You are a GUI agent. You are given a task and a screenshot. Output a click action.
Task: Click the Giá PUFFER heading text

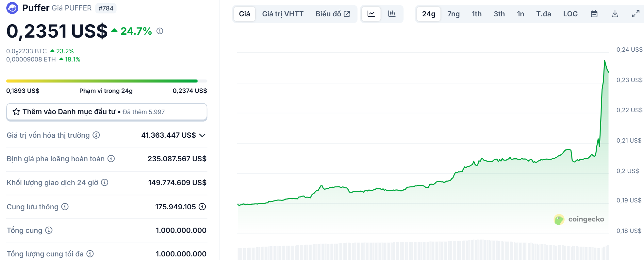pos(72,8)
